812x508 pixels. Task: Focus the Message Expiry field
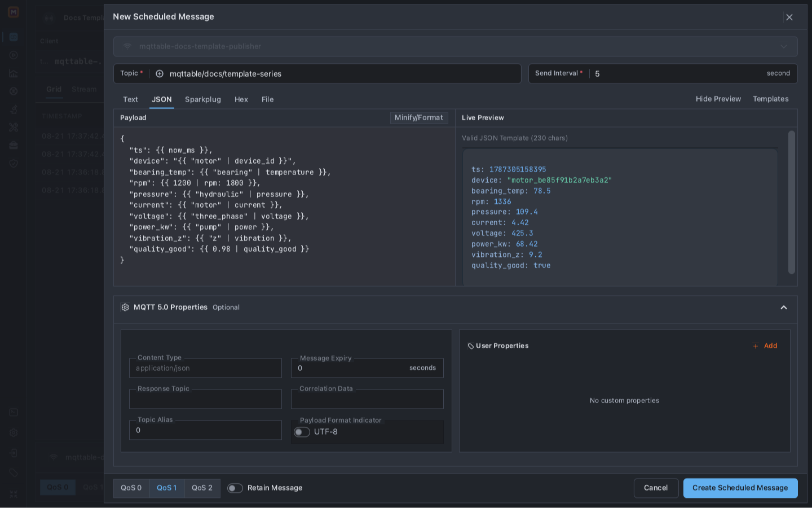[x=367, y=368]
